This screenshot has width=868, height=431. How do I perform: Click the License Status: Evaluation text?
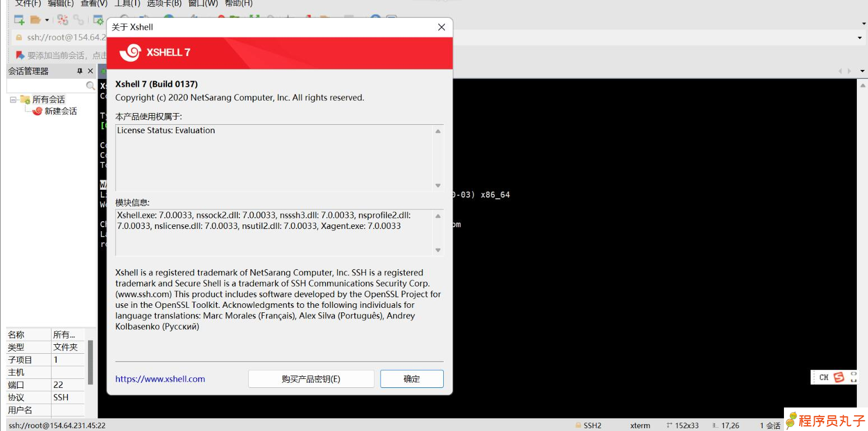(166, 130)
